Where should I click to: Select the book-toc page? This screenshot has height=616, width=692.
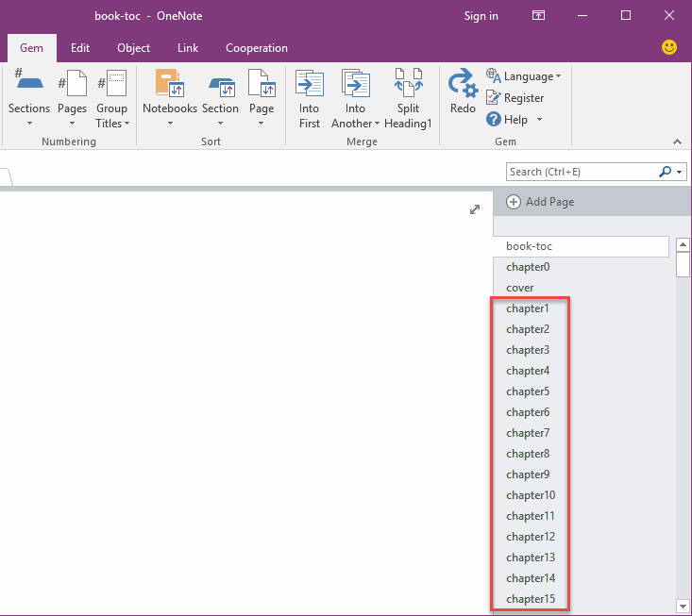pos(581,246)
